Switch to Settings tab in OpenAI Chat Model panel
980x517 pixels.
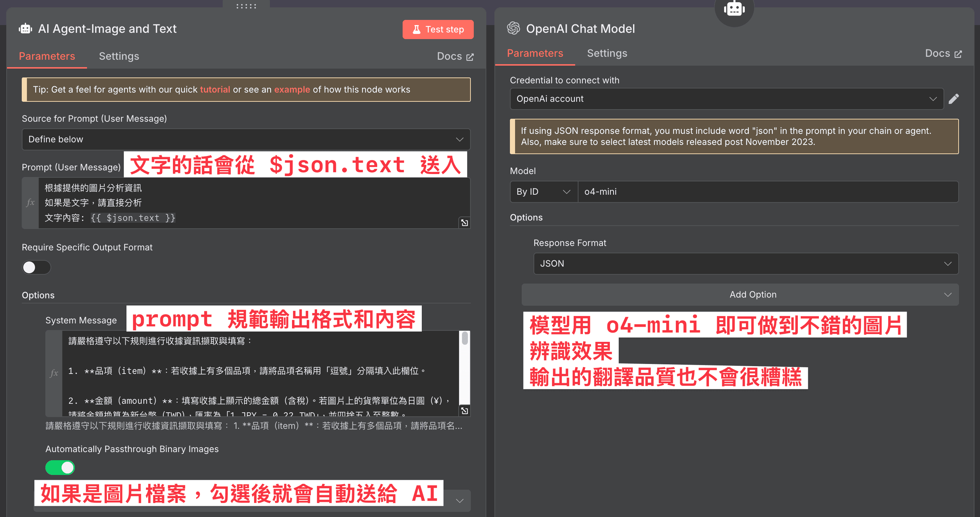click(607, 53)
